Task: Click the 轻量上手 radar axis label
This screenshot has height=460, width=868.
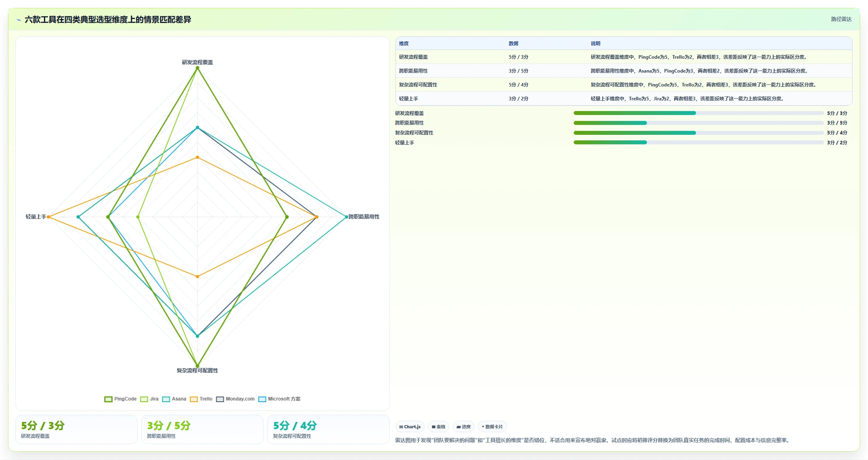Action: point(36,217)
